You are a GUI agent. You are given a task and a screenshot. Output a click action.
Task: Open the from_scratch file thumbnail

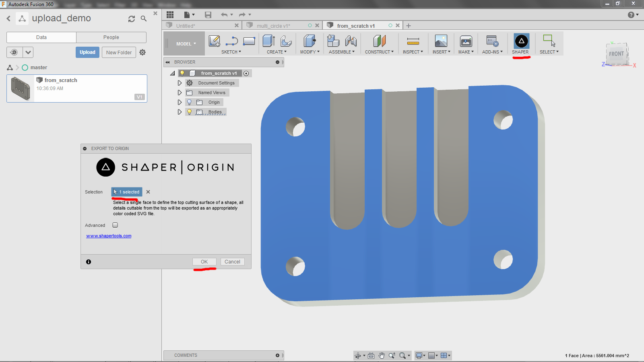tap(21, 88)
